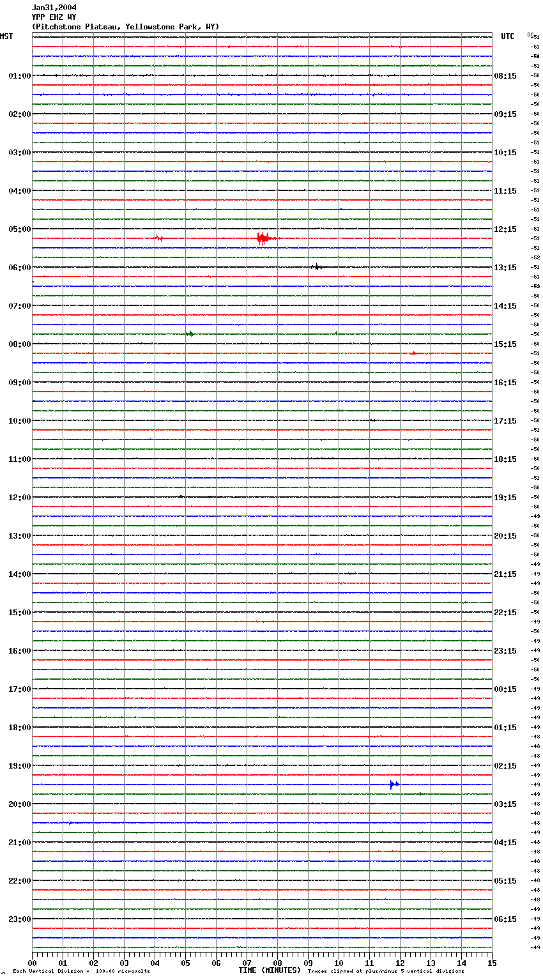This screenshot has width=543, height=980.
Task: Click minute 00 on the bottom axis
Action: [32, 963]
